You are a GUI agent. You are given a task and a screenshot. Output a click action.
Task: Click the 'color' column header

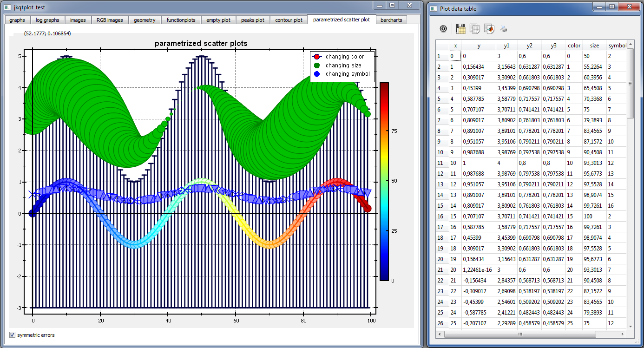click(574, 46)
